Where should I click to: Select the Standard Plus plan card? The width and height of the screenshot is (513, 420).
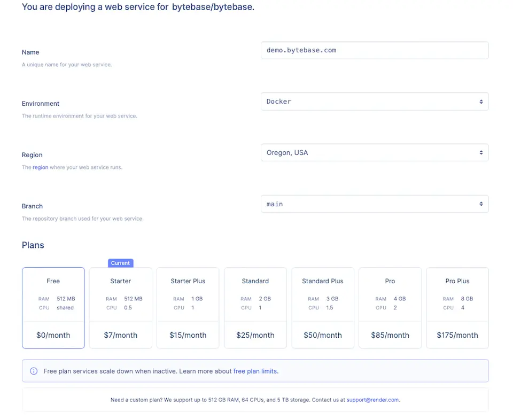click(322, 307)
